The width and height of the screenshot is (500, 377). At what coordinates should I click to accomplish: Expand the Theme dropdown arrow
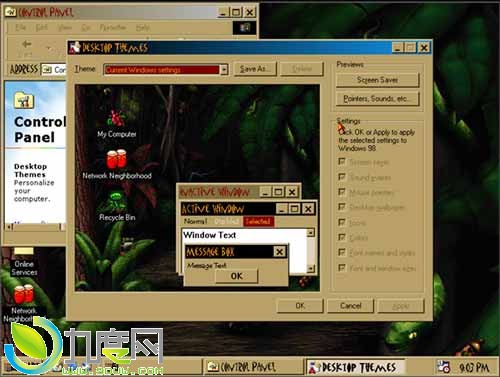224,70
